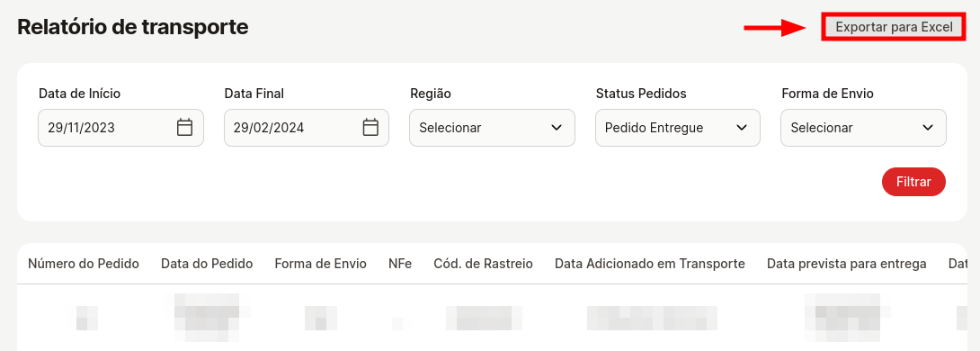Click the chevron arrow in Região field
This screenshot has width=980, height=351.
click(557, 128)
